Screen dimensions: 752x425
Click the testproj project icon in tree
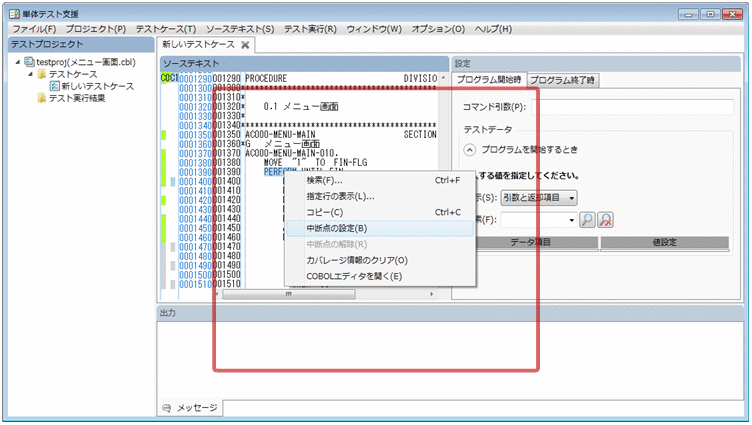(30, 62)
